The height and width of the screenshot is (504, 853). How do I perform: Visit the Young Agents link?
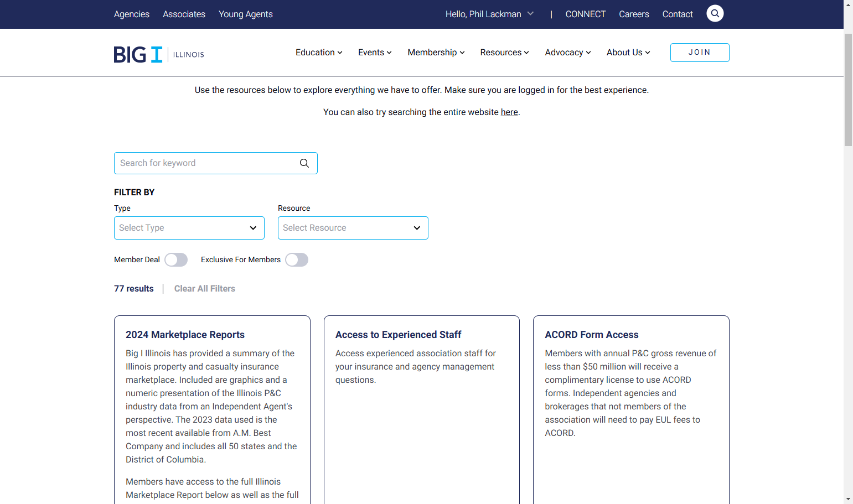coord(246,14)
